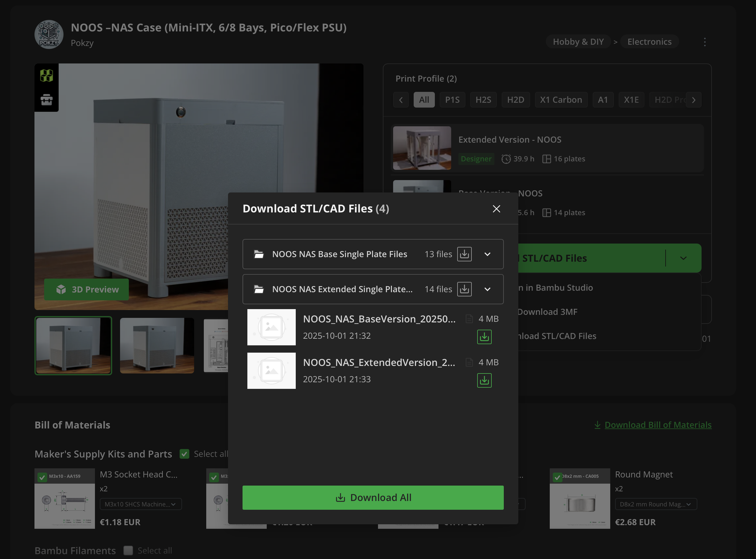Open Round Magnet product image
The width and height of the screenshot is (756, 559).
coord(580,499)
